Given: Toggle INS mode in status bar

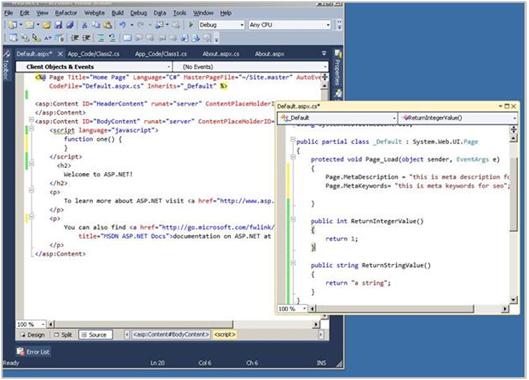Looking at the screenshot, I should [322, 363].
